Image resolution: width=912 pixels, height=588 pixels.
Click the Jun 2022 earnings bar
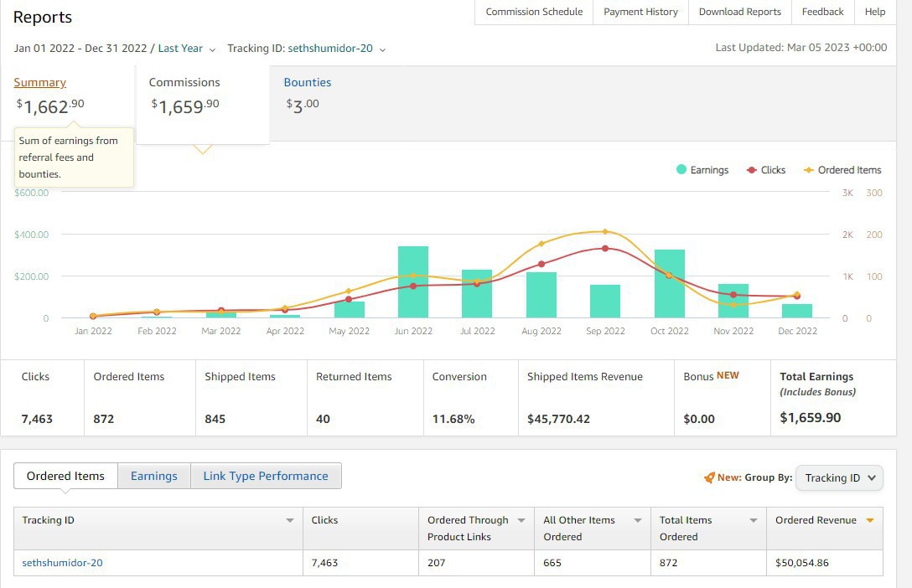click(x=413, y=281)
